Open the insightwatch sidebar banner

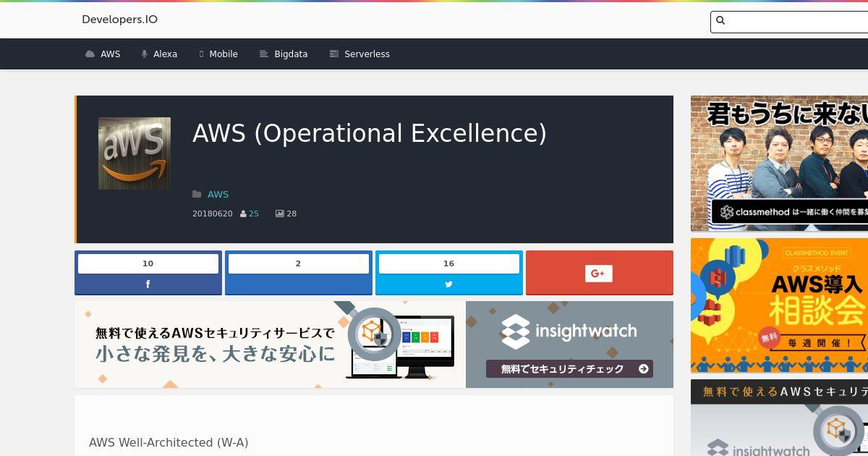(x=779, y=418)
